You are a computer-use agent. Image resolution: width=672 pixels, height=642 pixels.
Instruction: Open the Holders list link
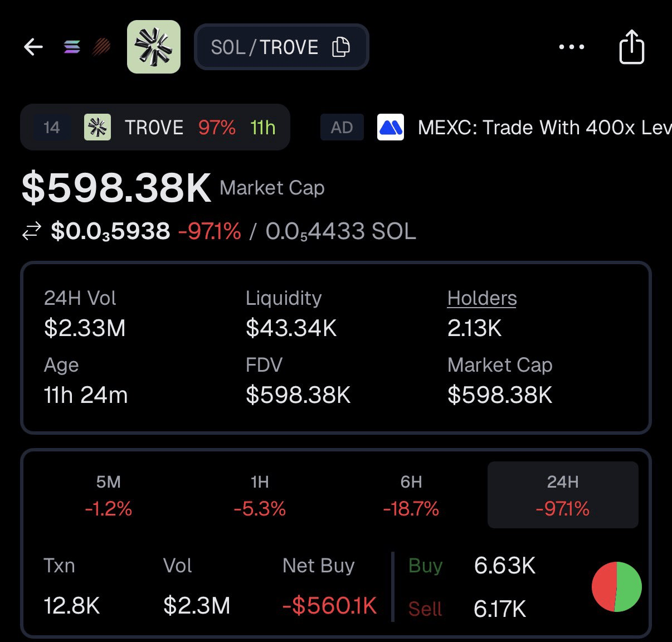coord(482,298)
